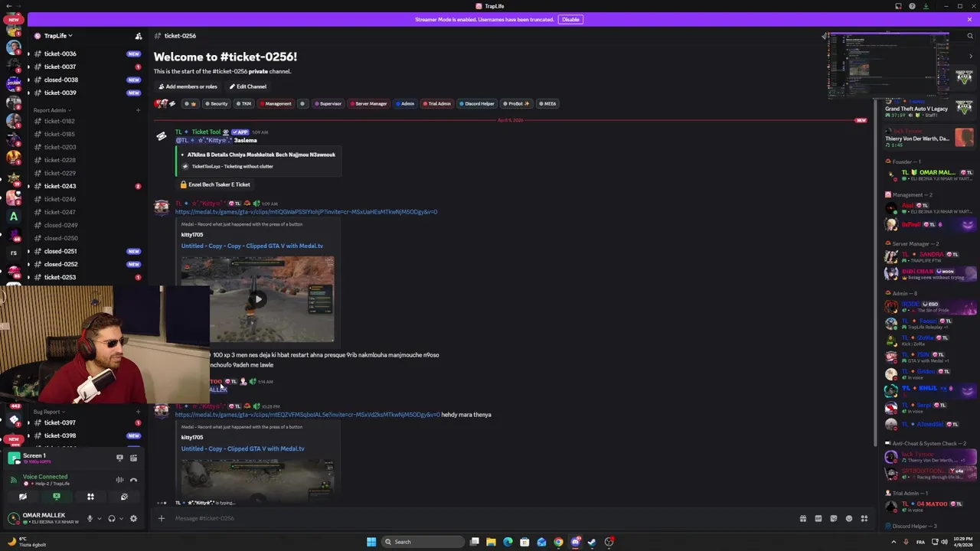Click the invite people icon beside TrapLife
The image size is (980, 551).
pos(139,36)
